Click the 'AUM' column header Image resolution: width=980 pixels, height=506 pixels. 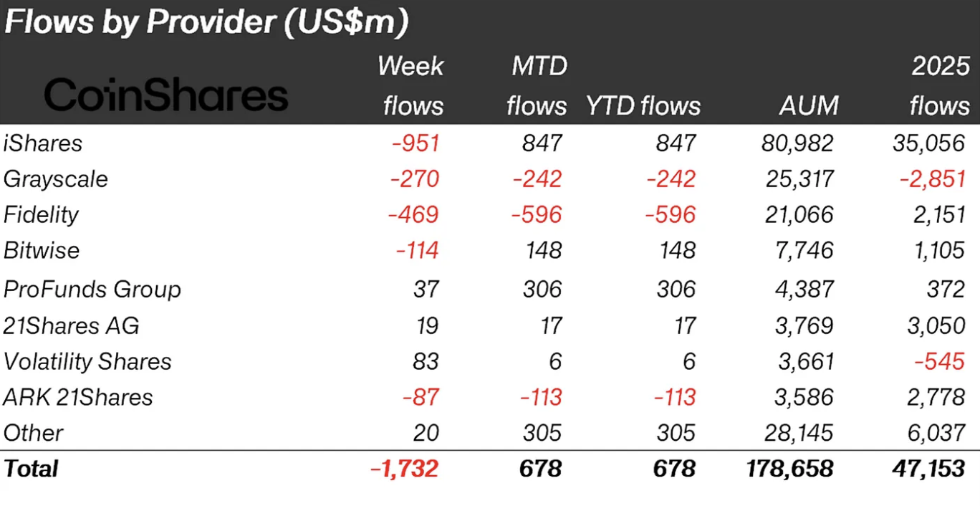[809, 106]
